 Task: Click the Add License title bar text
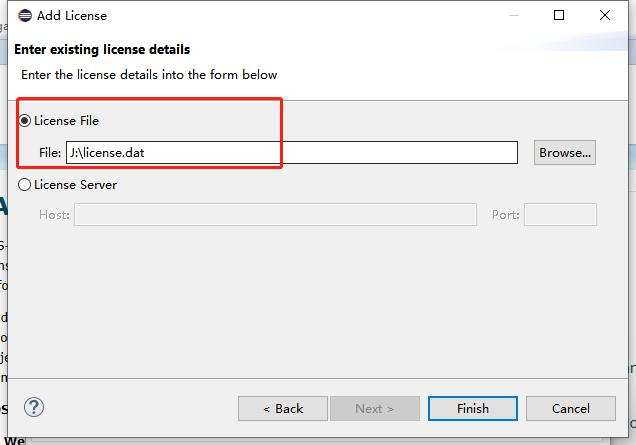click(x=72, y=16)
